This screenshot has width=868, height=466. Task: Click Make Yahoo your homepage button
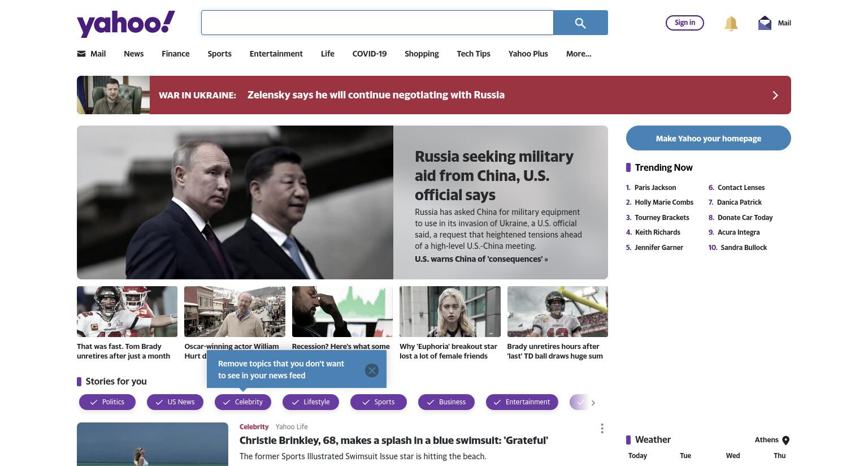[709, 138]
